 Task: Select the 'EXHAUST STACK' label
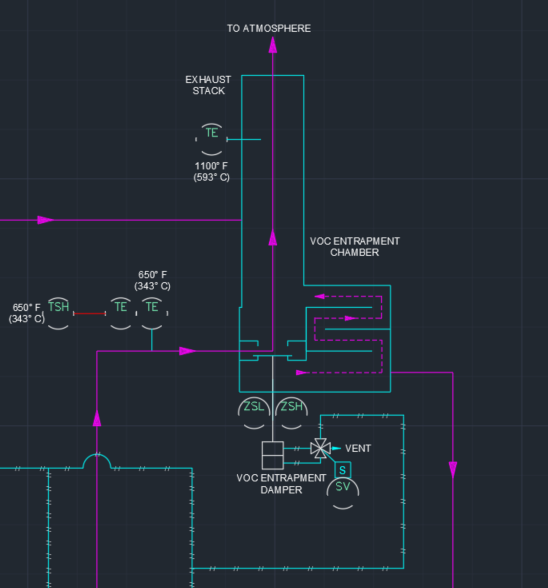tap(209, 85)
